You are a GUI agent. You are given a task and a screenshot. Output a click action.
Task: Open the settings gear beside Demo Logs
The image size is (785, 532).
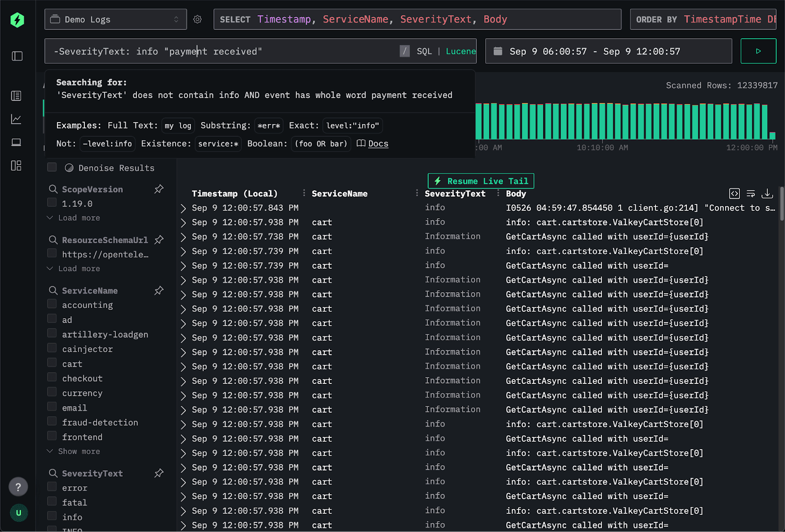pos(198,19)
